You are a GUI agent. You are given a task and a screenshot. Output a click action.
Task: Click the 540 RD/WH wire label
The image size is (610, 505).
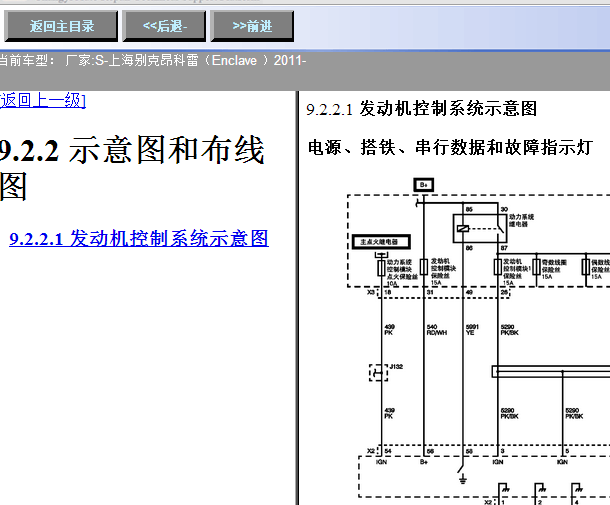[436, 330]
